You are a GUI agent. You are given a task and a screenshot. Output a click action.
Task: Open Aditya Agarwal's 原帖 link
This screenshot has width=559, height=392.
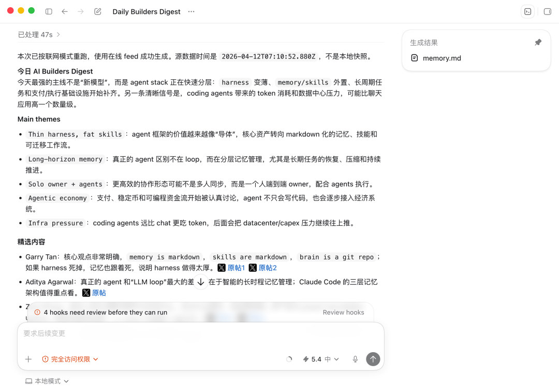[x=99, y=293]
